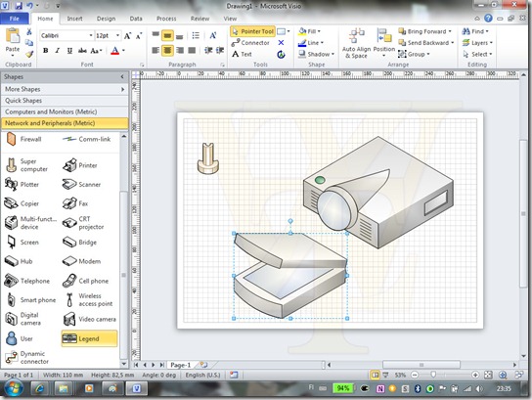This screenshot has width=532, height=400.
Task: Open the Bring Forward dropdown arrow
Action: click(450, 31)
